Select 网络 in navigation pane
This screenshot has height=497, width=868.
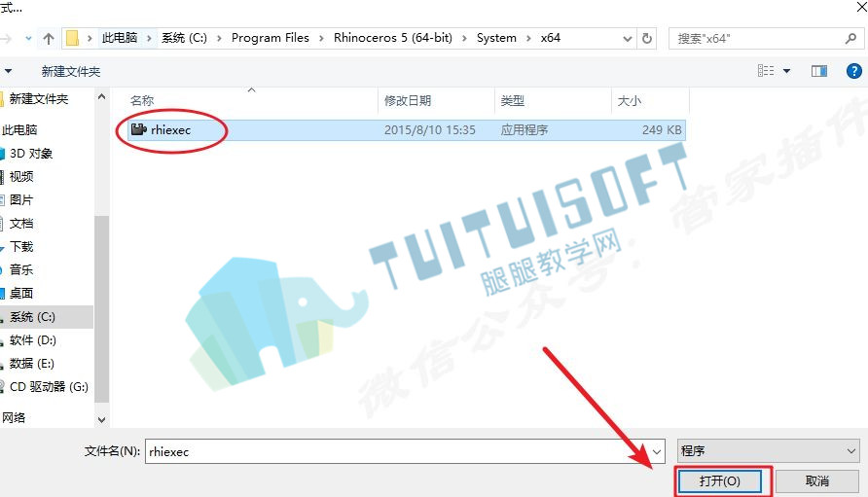pyautogui.click(x=14, y=417)
